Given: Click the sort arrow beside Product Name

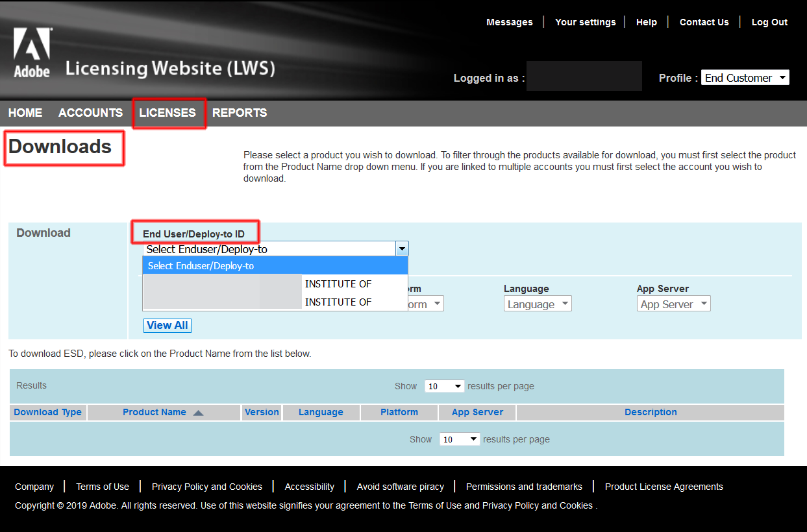Looking at the screenshot, I should tap(198, 413).
